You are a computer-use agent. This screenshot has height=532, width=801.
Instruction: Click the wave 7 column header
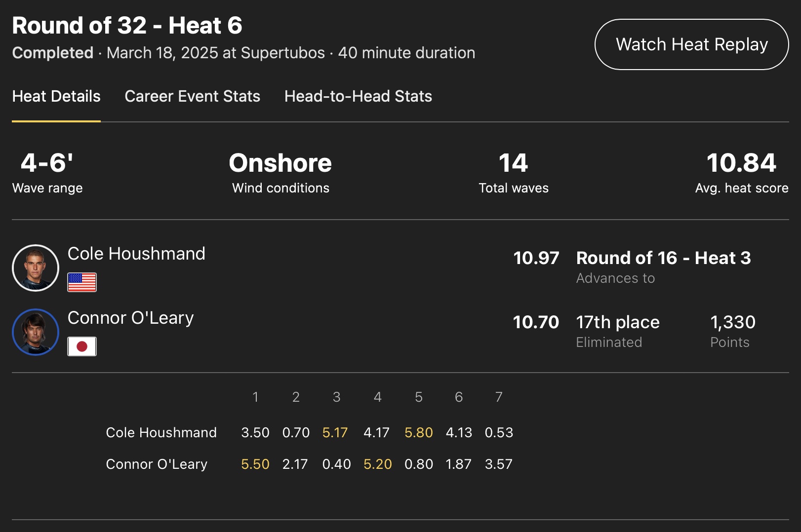point(499,397)
